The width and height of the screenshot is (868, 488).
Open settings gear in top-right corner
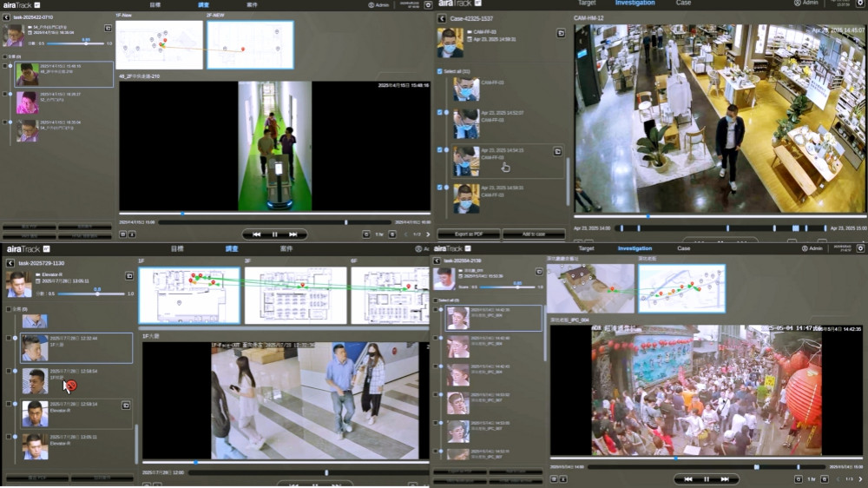coord(861,3)
